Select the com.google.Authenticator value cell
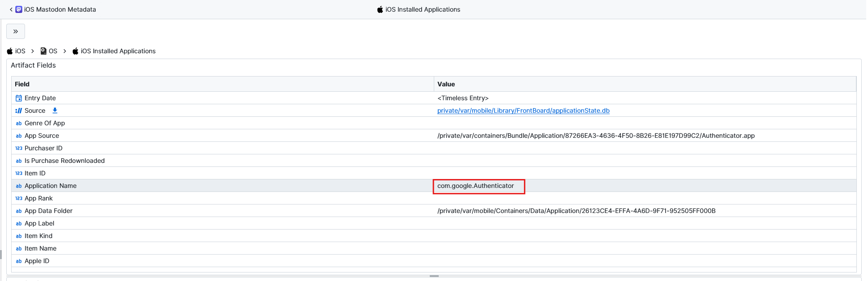The image size is (868, 281). coord(475,186)
